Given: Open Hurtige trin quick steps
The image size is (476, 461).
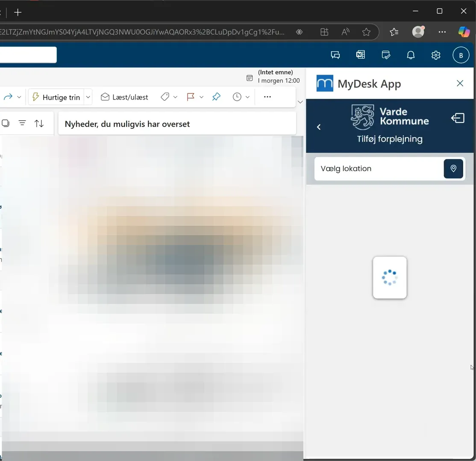Looking at the screenshot, I should 56,97.
